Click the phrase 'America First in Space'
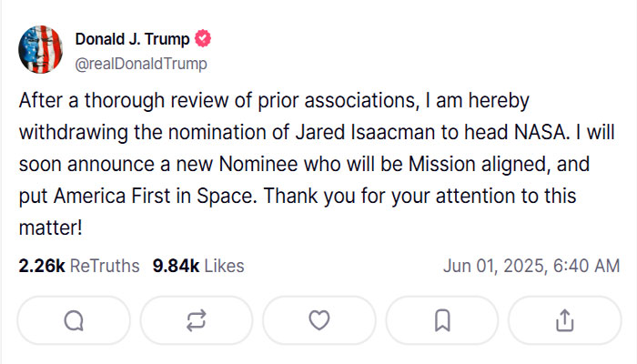 (x=156, y=197)
